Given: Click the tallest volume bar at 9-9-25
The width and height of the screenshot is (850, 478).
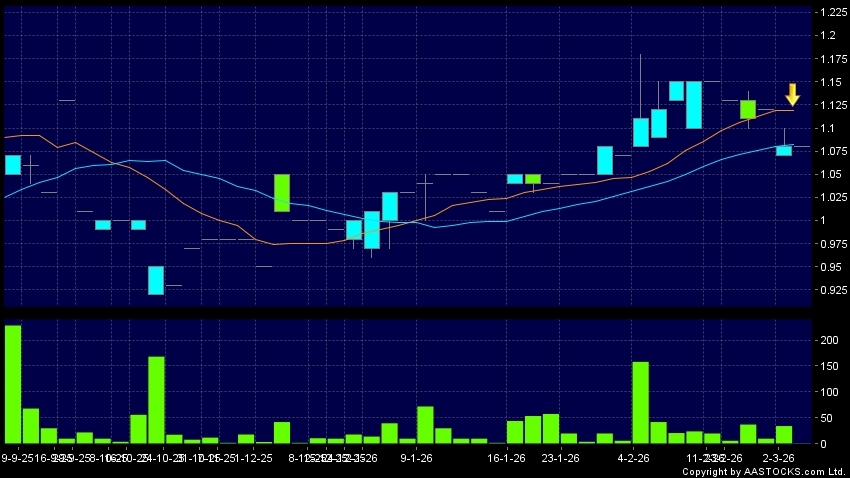Looking at the screenshot, I should click(x=12, y=384).
